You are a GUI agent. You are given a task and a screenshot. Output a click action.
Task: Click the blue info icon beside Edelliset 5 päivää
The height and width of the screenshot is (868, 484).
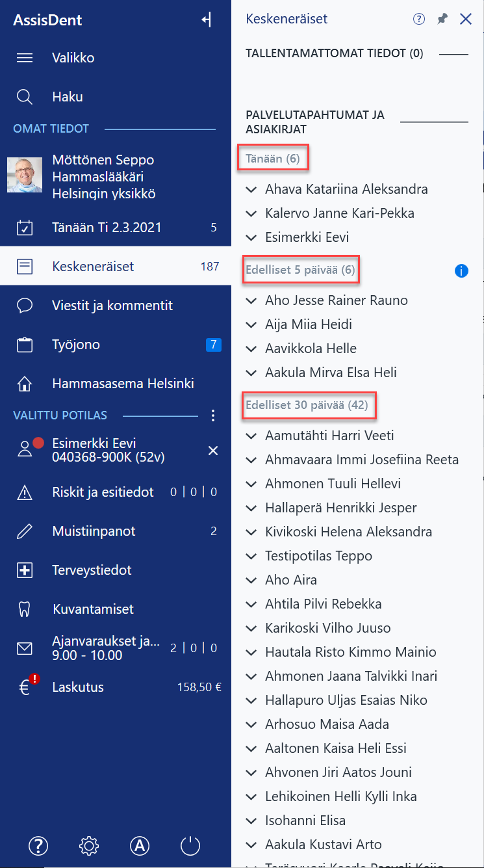[461, 271]
